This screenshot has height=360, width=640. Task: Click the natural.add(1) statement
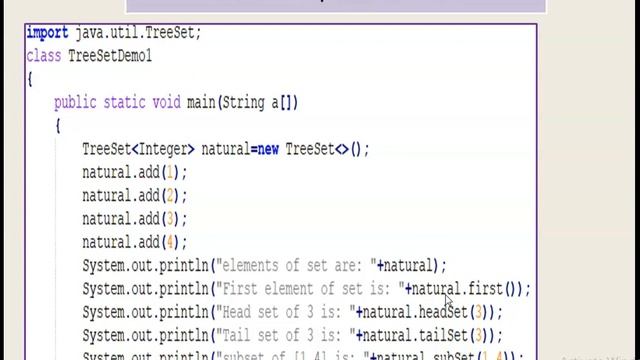click(x=135, y=173)
